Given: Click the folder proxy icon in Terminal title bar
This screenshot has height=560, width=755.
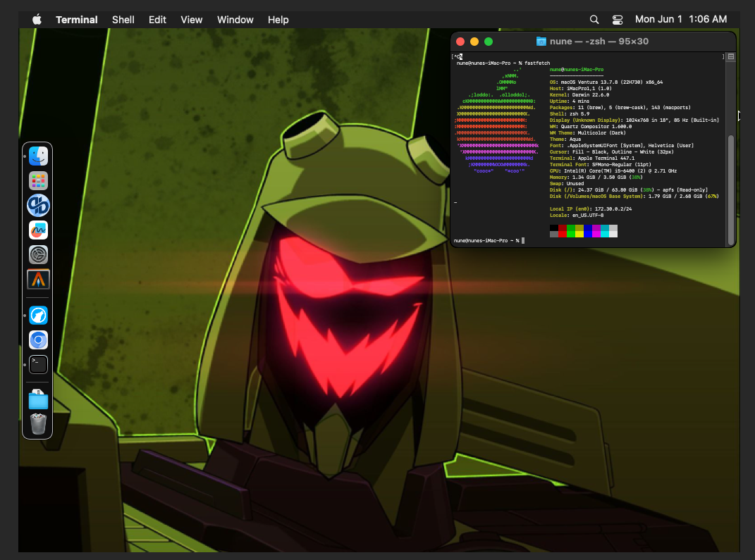Looking at the screenshot, I should tap(541, 42).
